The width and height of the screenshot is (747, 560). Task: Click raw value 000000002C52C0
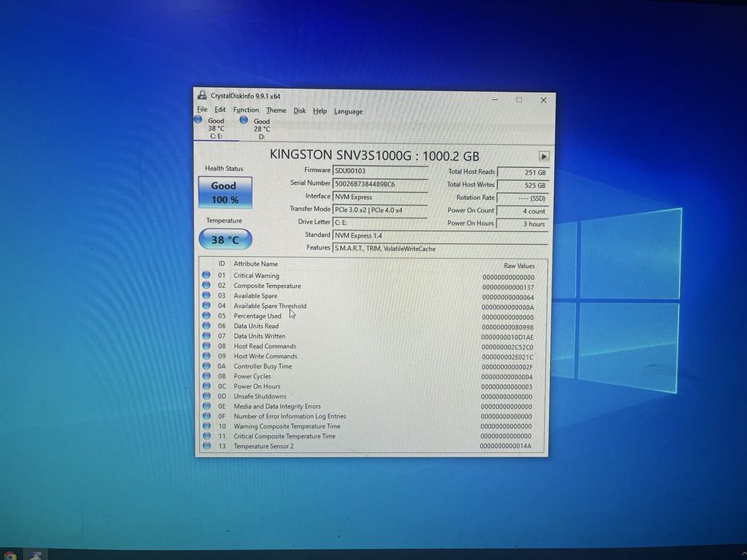[x=508, y=347]
